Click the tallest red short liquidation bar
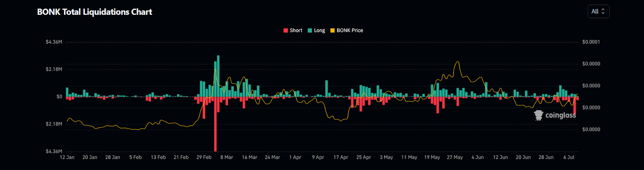This screenshot has height=170, width=644. tap(216, 124)
